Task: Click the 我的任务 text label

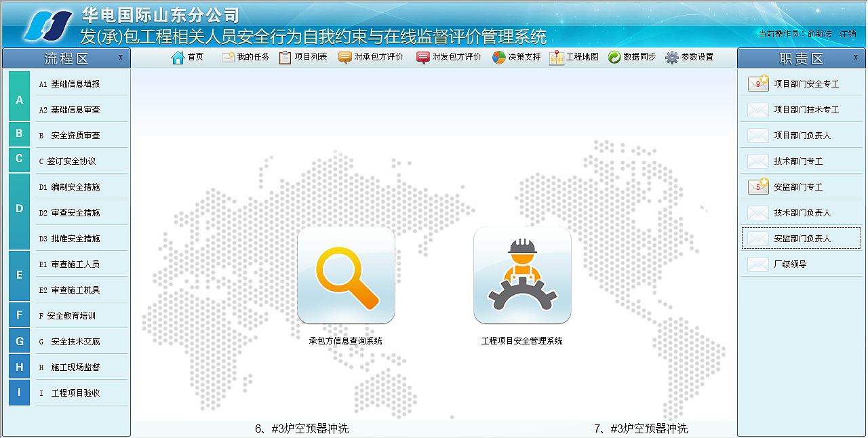Action: click(x=253, y=58)
